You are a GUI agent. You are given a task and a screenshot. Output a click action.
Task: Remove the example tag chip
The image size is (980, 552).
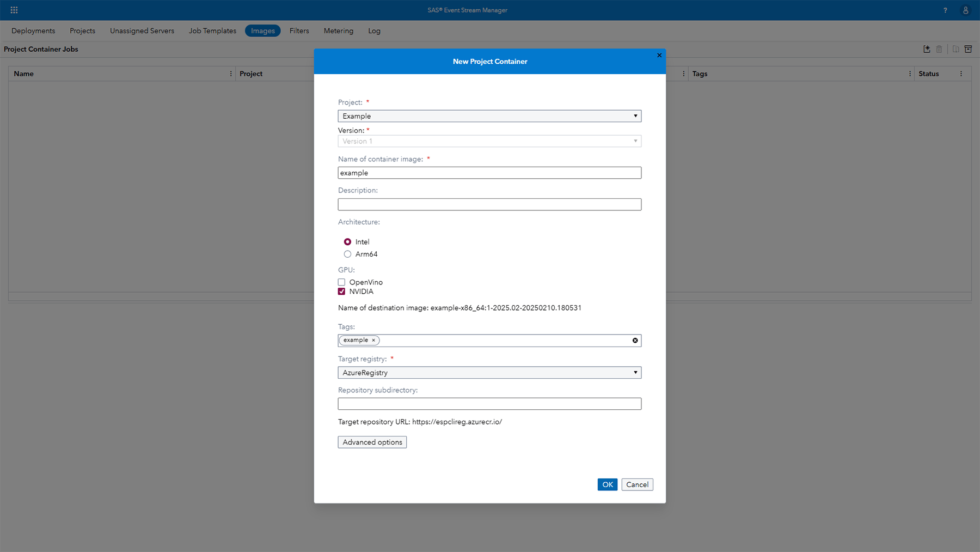coord(373,340)
